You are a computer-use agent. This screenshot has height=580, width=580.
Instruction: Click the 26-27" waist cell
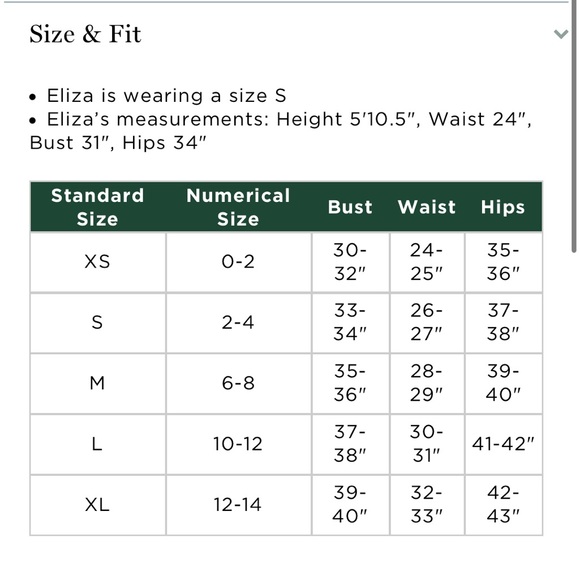(x=427, y=323)
